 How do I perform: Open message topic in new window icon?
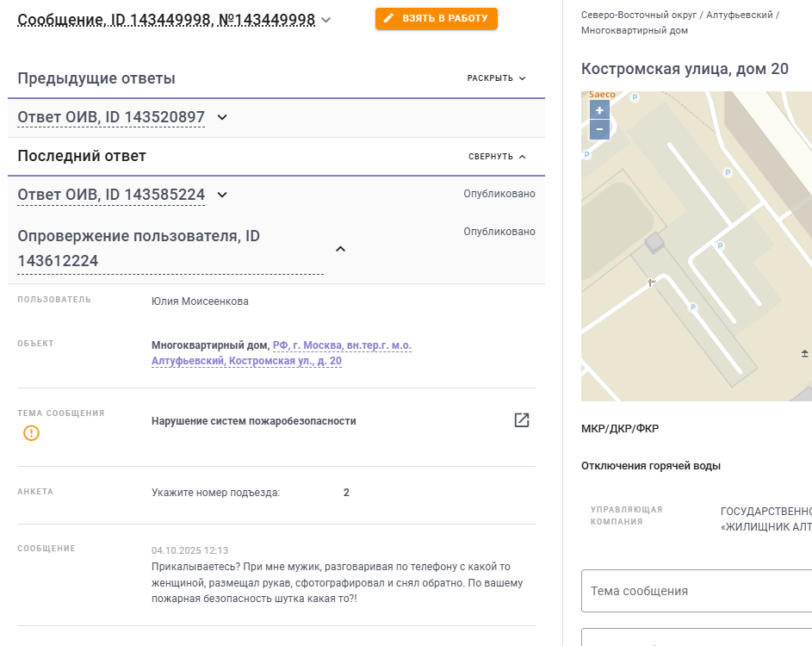point(522,420)
